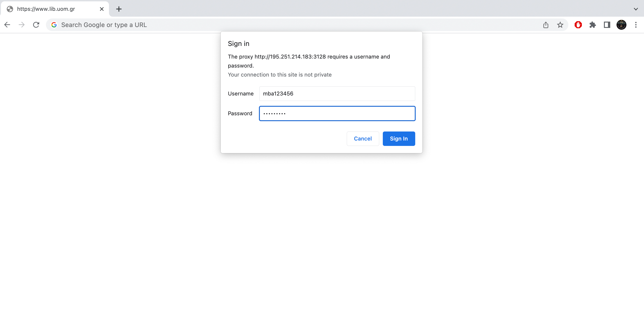
Task: Focus the Password input field
Action: (337, 113)
